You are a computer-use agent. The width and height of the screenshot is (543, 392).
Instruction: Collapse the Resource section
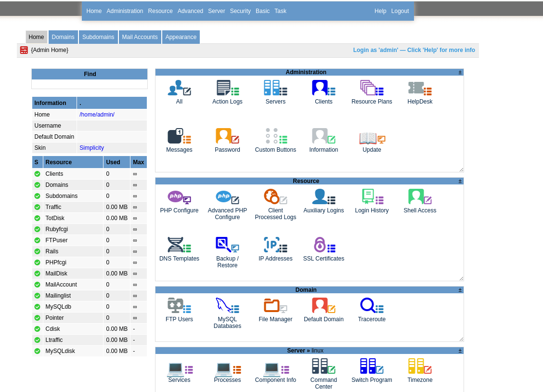pyautogui.click(x=460, y=181)
